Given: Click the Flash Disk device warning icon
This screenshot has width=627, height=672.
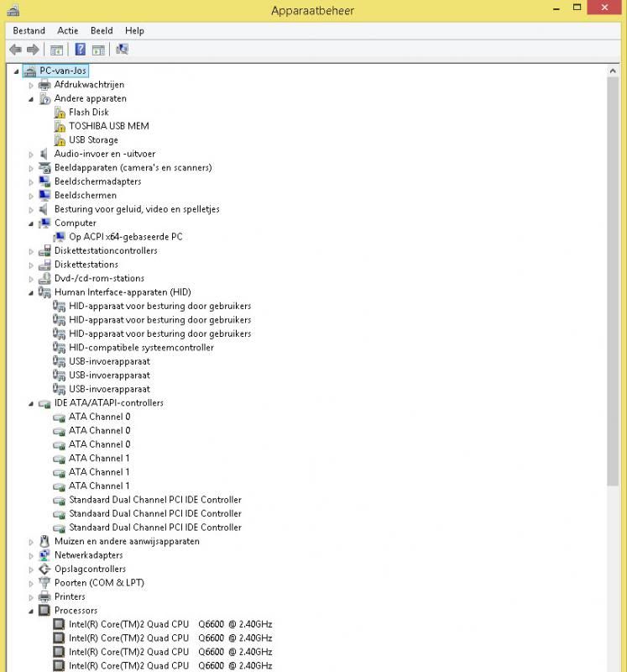Looking at the screenshot, I should (60, 113).
